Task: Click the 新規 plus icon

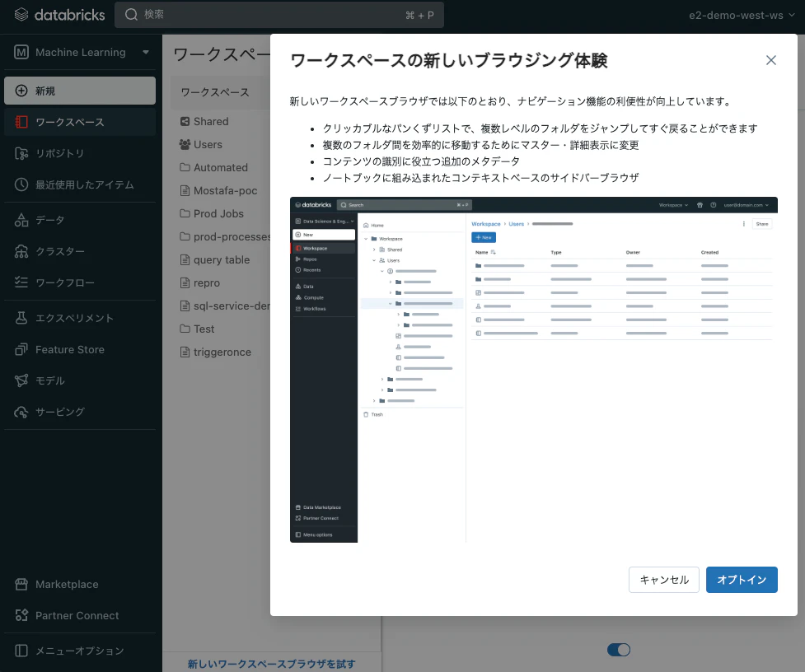Action: point(21,91)
